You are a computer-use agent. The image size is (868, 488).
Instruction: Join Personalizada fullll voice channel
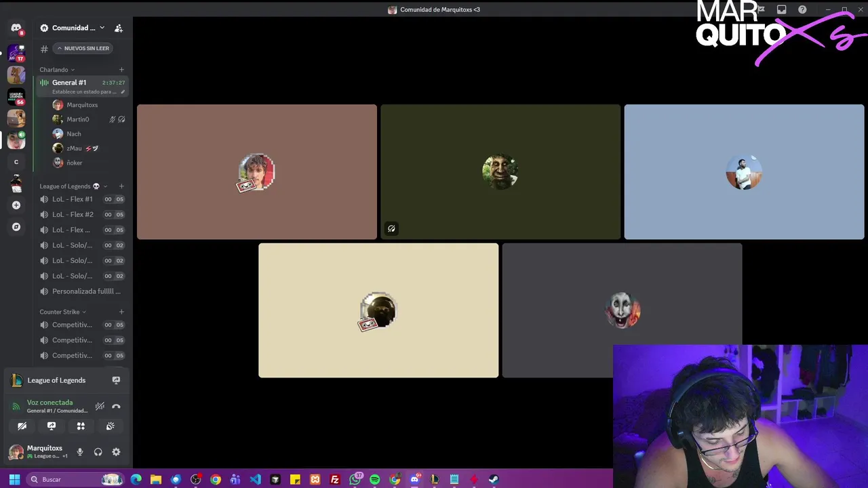click(x=81, y=291)
